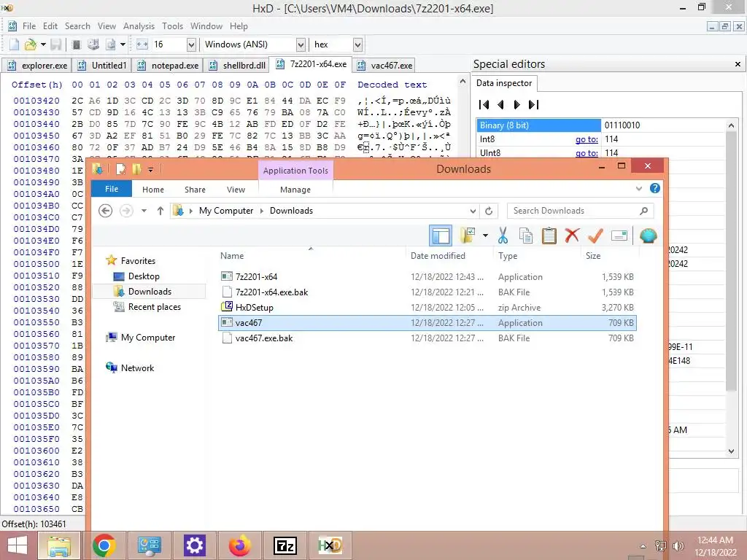Click the Paste clipboard icon in Downloads toolbar
This screenshot has width=747, height=560.
549,236
